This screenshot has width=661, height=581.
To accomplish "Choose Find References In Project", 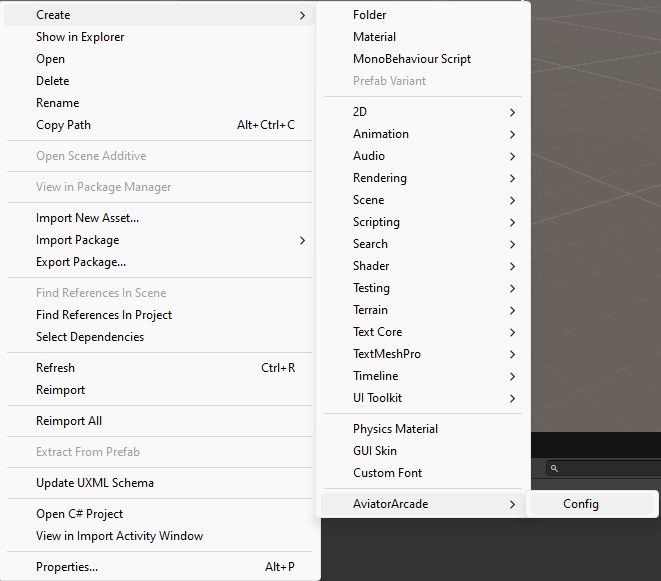I will click(x=159, y=315).
